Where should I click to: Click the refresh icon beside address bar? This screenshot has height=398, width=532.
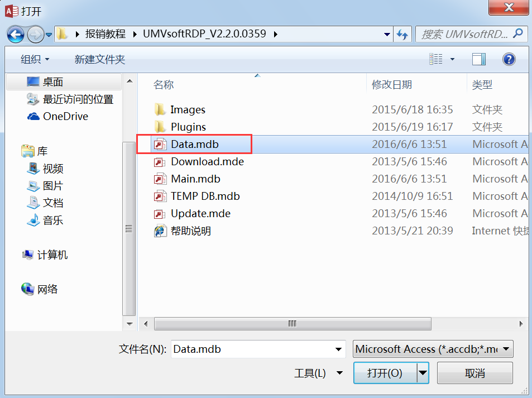[x=402, y=34]
